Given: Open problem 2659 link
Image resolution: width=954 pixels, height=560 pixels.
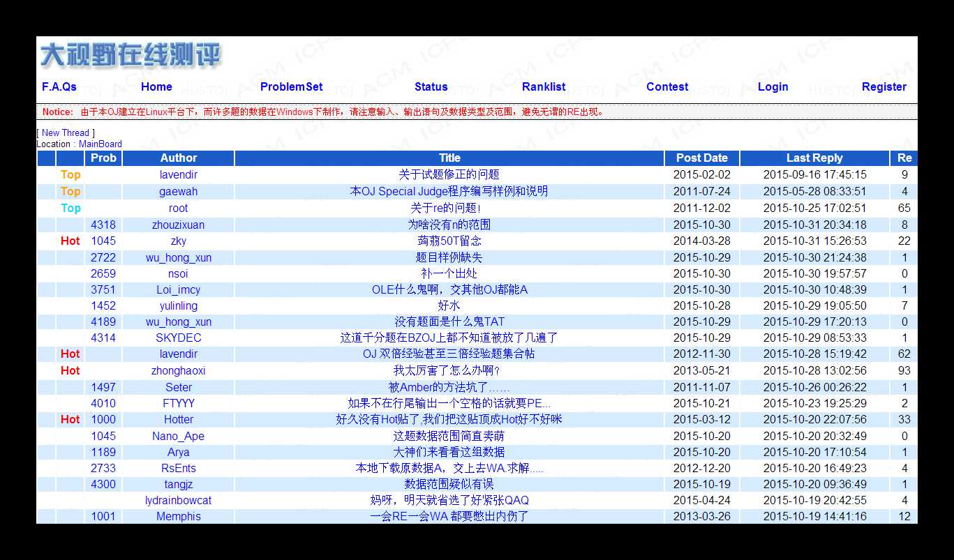Looking at the screenshot, I should click(x=103, y=273).
